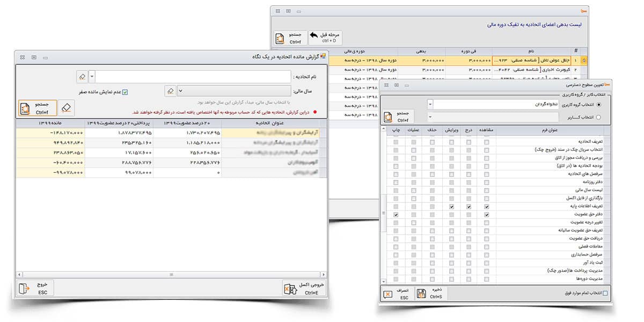Go back with previous step (مرحله قبل)
The image size is (644, 322).
tap(325, 38)
